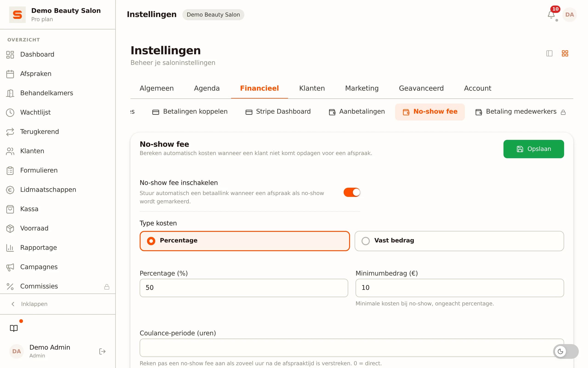Open Betaling medewerkers sub-tab

520,112
